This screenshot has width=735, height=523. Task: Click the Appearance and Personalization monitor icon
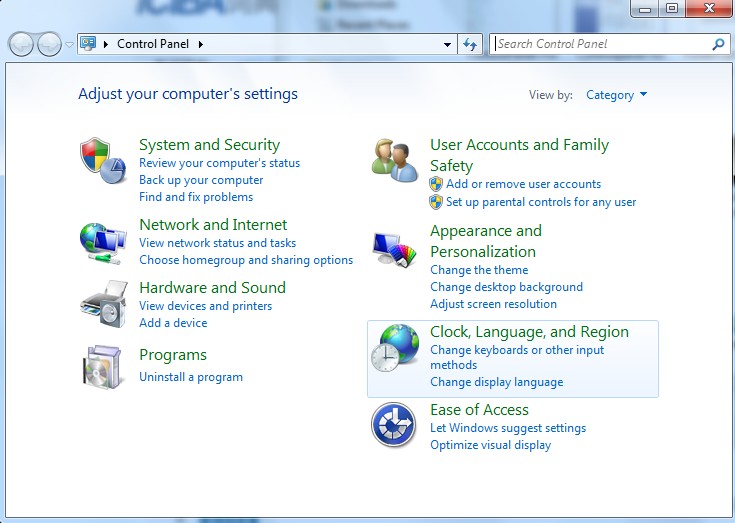[x=395, y=250]
